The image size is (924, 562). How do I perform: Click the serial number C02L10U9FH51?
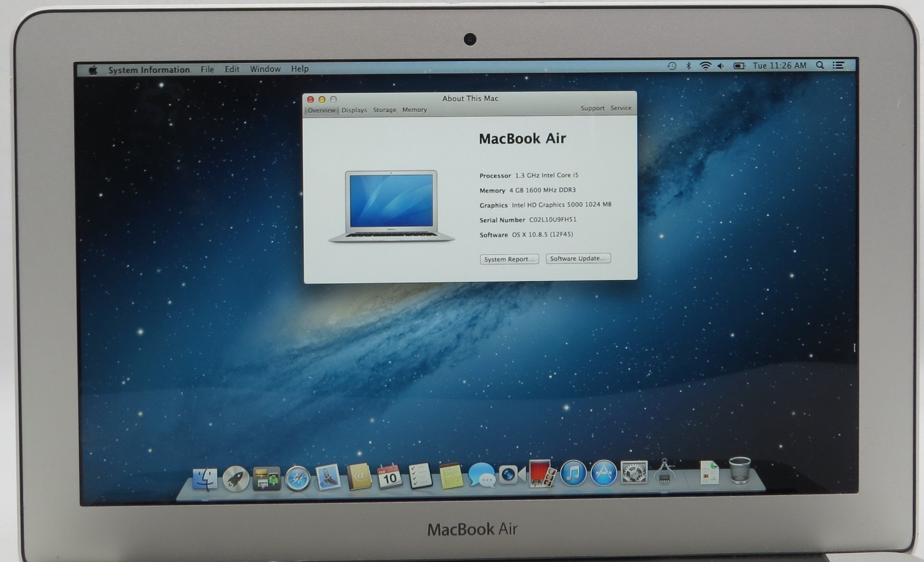click(553, 220)
